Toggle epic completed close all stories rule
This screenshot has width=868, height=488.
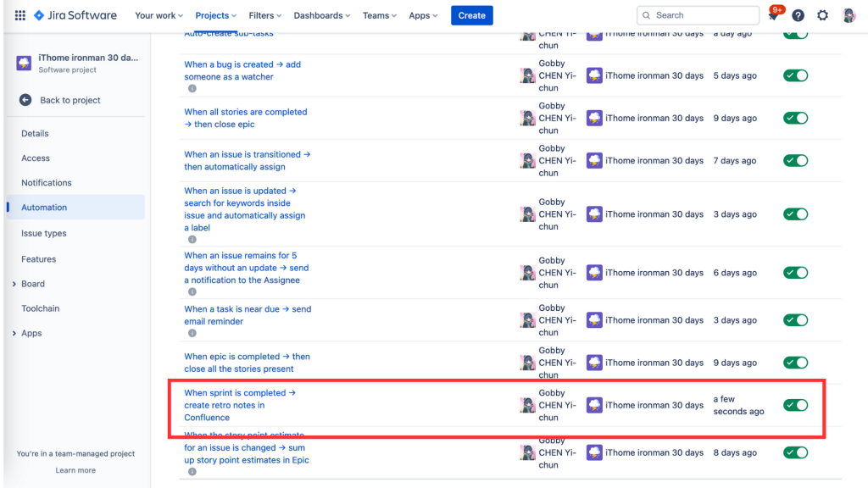[x=795, y=363]
